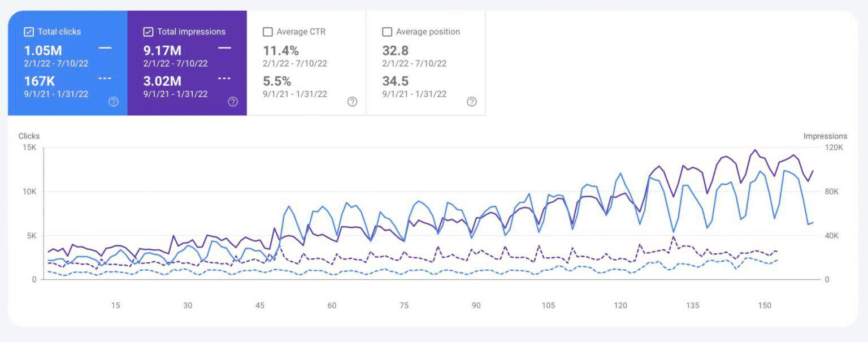Uncheck the Total impressions checkbox
Viewport: 868px width, 342px height.
click(x=148, y=31)
